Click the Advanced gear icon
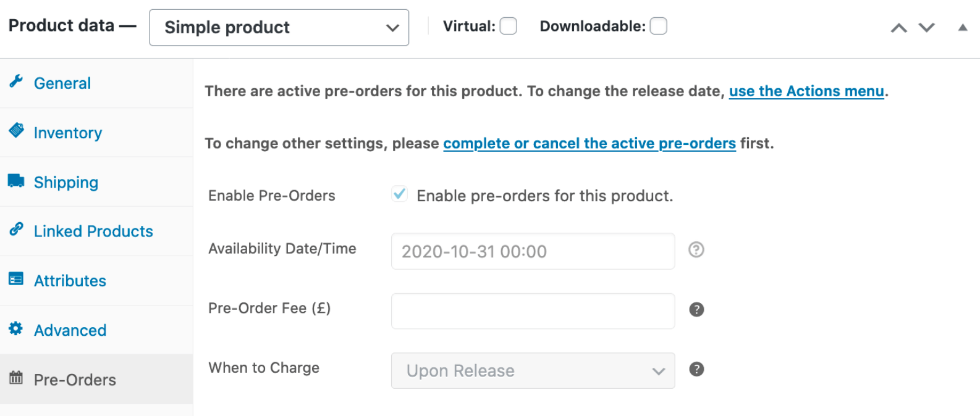Image resolution: width=980 pixels, height=416 pixels. click(x=16, y=329)
